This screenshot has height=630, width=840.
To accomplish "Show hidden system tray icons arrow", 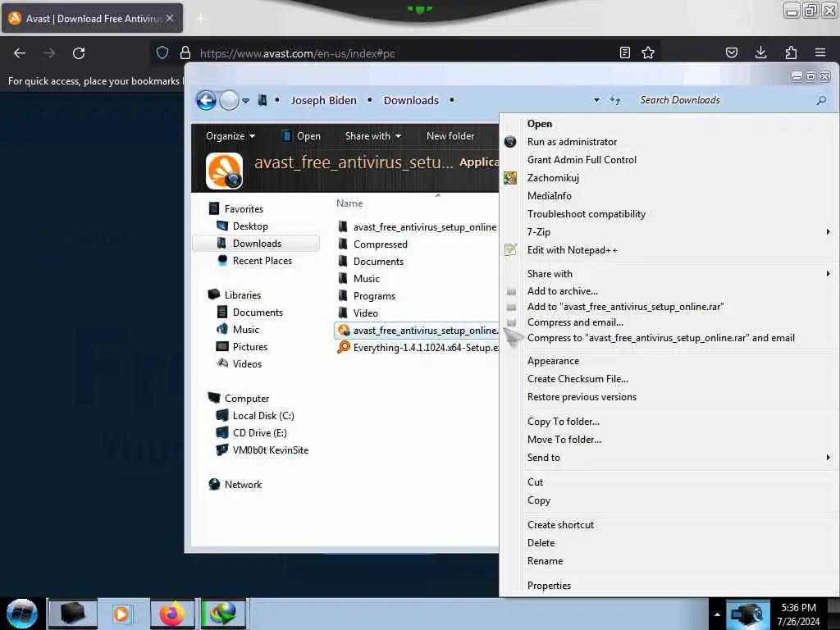I will pyautogui.click(x=717, y=614).
